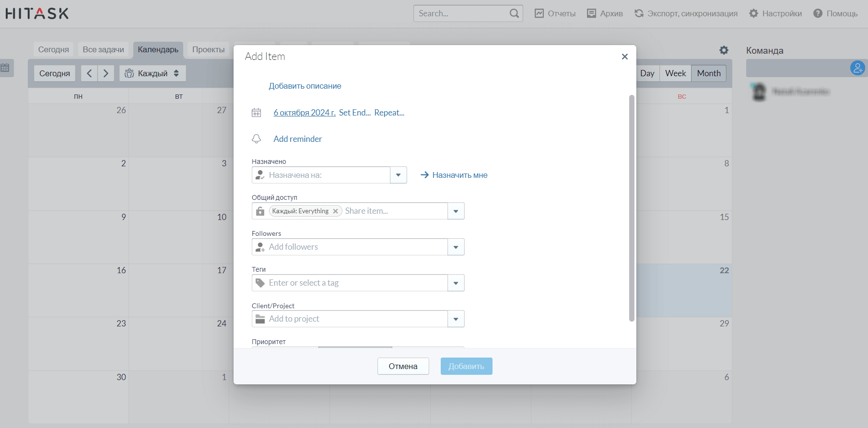Click Set End... link

[355, 113]
